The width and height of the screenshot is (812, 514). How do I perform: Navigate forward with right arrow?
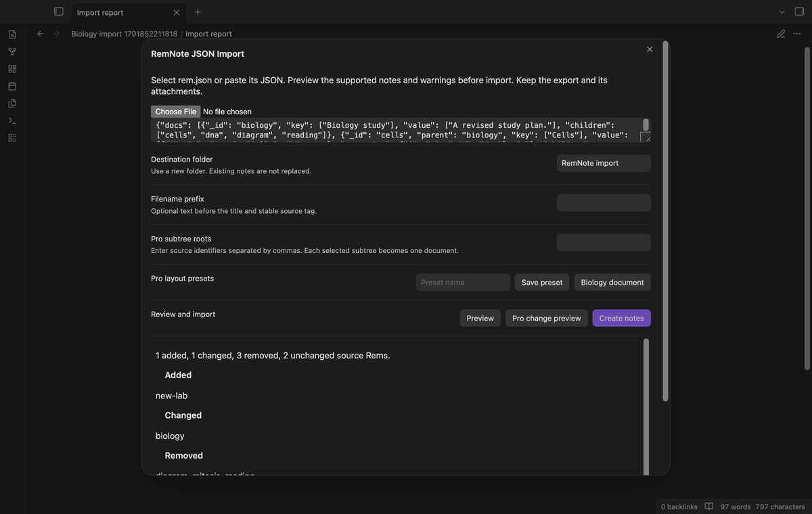pos(56,34)
